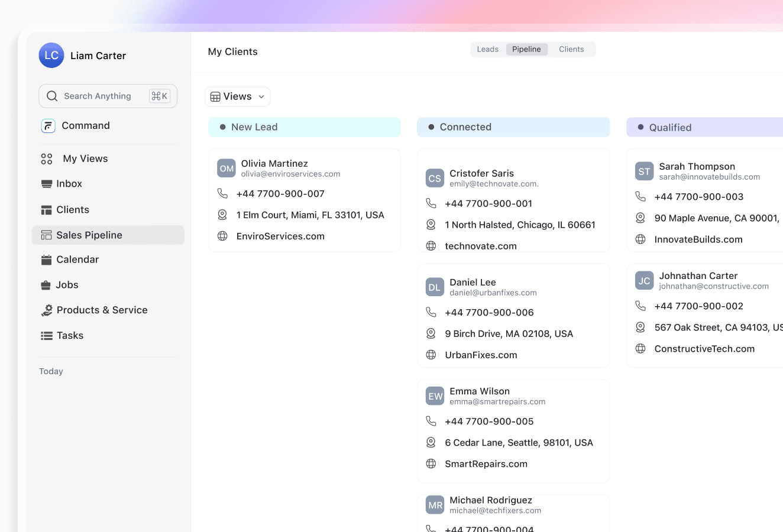Switch to the Leads tab
Screen dimensions: 783x532
tap(487, 50)
